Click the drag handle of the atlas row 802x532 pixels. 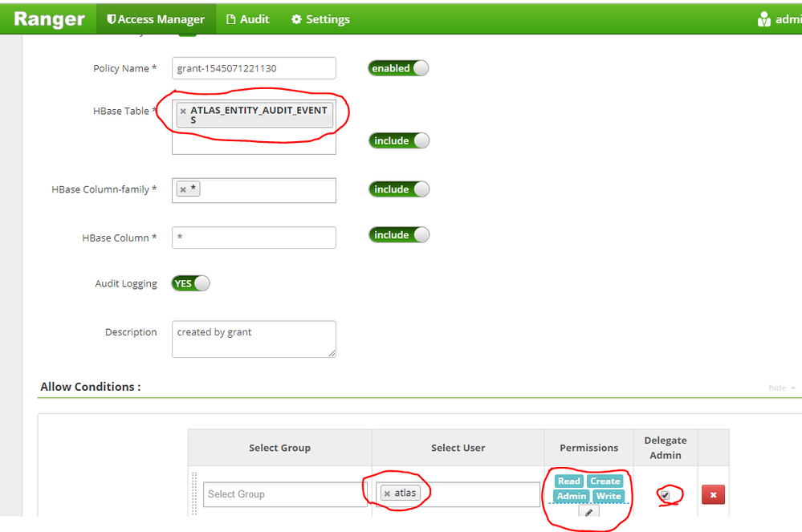(194, 493)
